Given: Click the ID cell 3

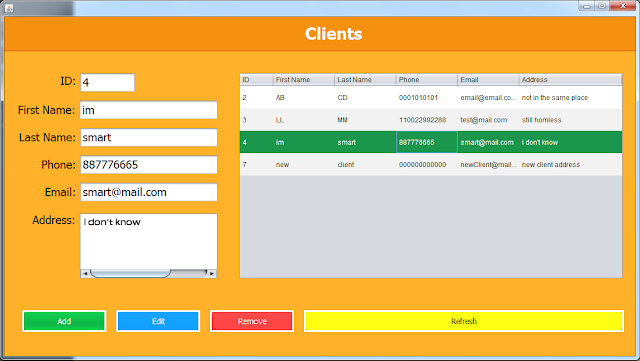Looking at the screenshot, I should [256, 120].
